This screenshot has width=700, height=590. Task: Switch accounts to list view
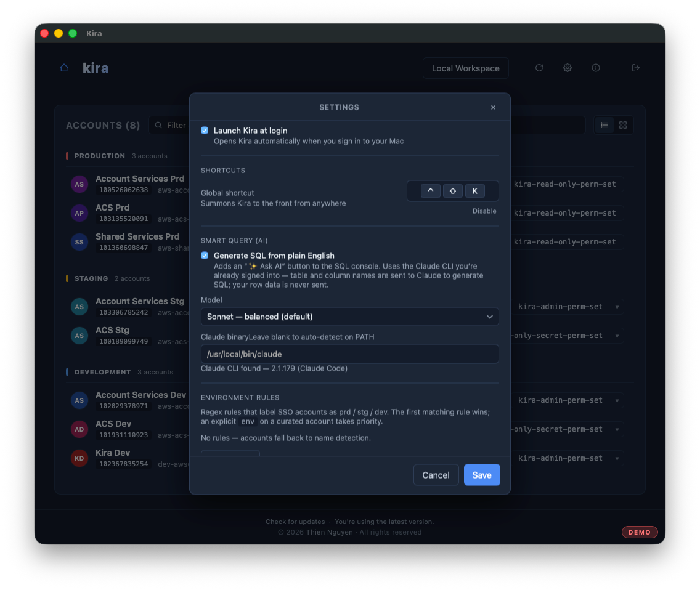click(x=604, y=126)
